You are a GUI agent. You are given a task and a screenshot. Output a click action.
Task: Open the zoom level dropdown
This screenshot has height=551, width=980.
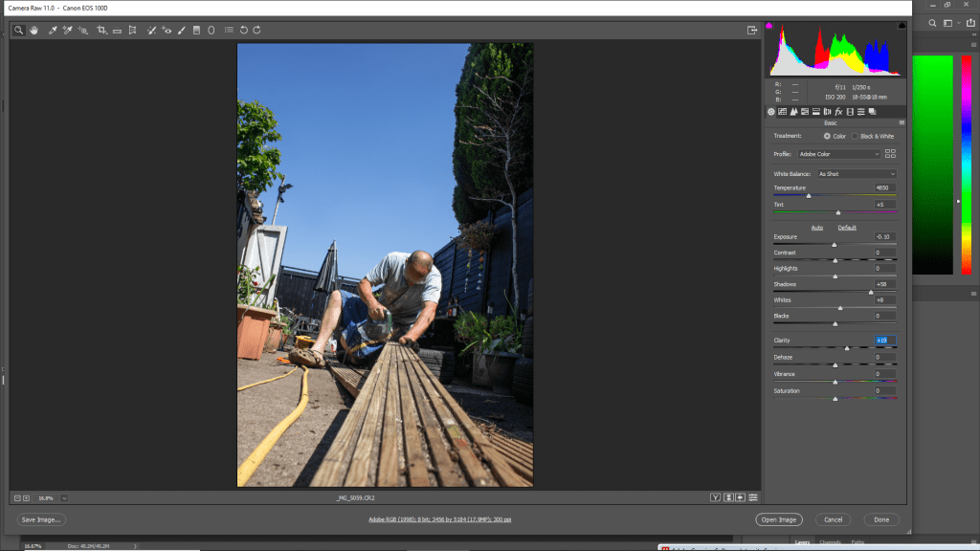pos(64,497)
